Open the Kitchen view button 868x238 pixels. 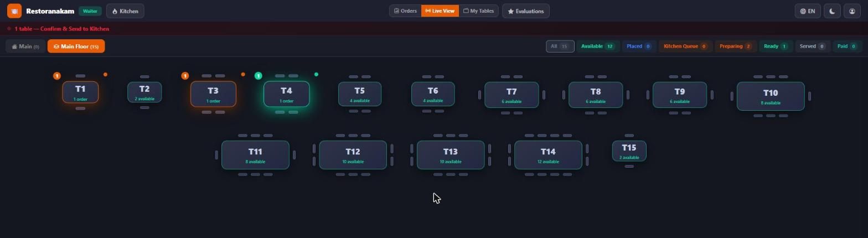[x=125, y=11]
